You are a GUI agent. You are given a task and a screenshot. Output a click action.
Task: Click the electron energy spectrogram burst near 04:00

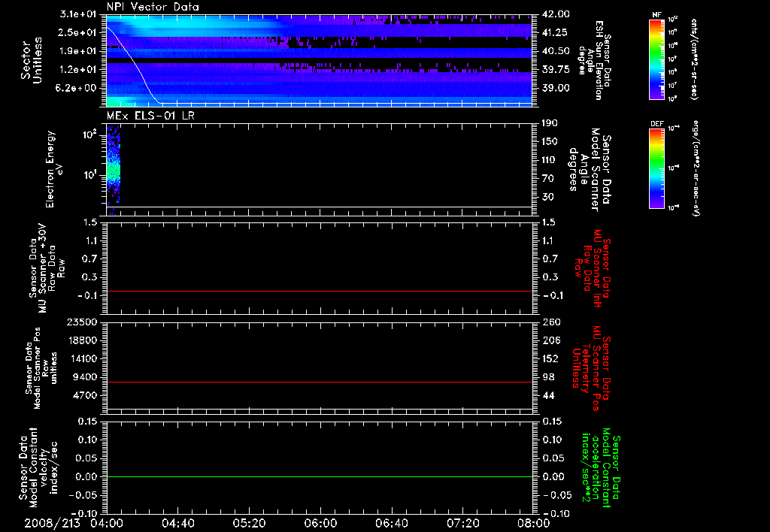point(114,169)
